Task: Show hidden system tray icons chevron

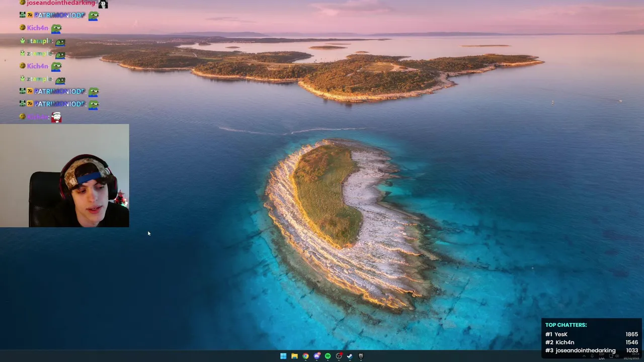Action: 584,356
